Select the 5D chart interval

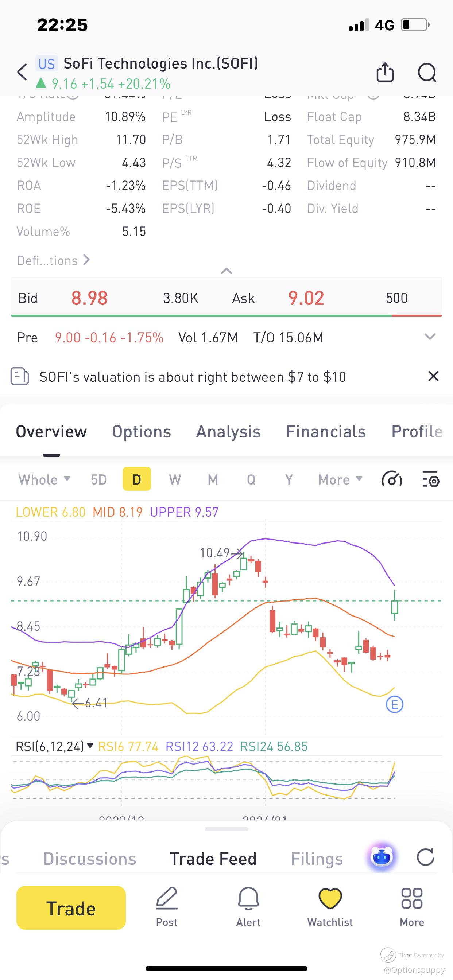(x=98, y=479)
